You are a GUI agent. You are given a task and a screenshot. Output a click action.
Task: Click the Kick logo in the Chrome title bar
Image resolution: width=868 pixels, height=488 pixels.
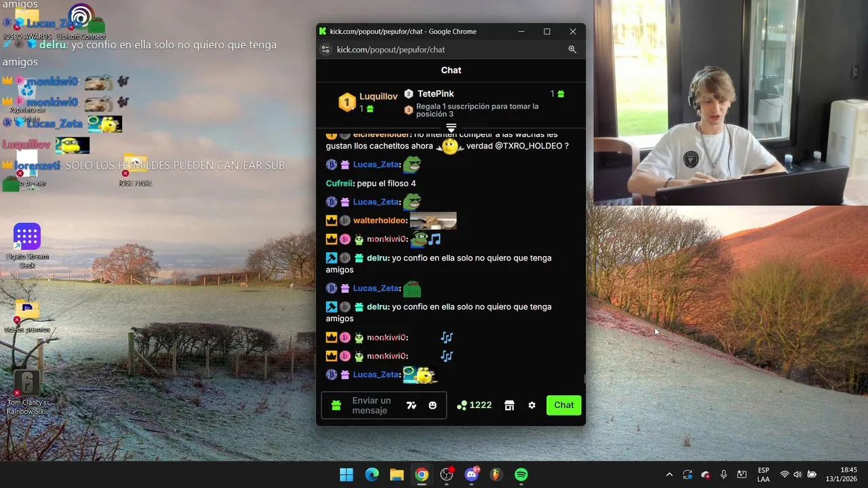[x=323, y=31]
